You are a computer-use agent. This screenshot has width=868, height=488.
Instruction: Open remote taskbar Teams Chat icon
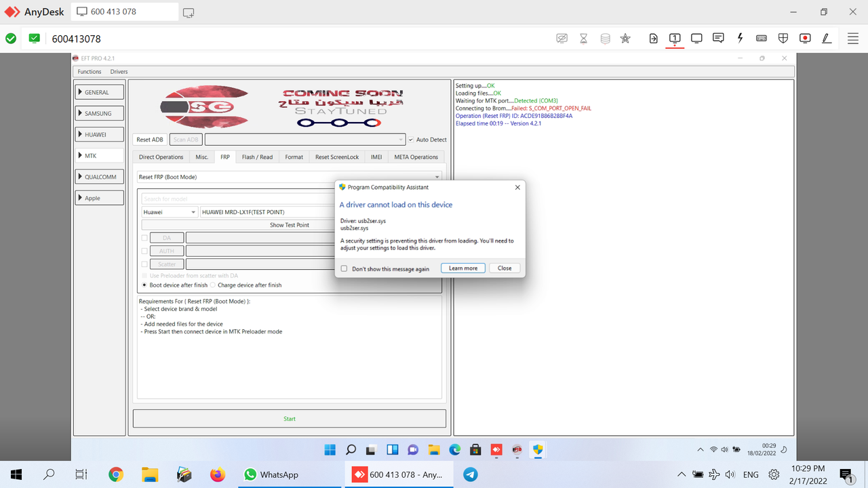point(413,449)
